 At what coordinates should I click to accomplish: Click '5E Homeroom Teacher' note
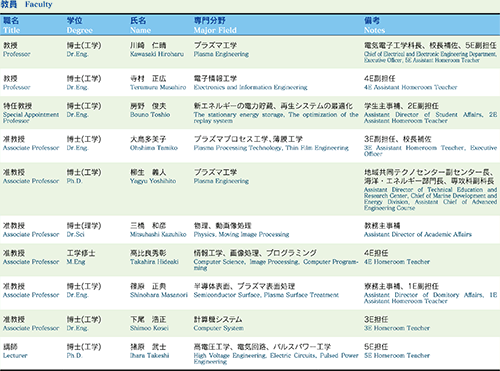click(397, 356)
